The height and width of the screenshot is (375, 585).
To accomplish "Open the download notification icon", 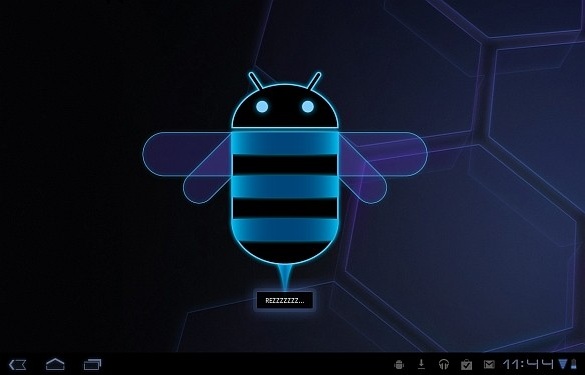I will 421,364.
